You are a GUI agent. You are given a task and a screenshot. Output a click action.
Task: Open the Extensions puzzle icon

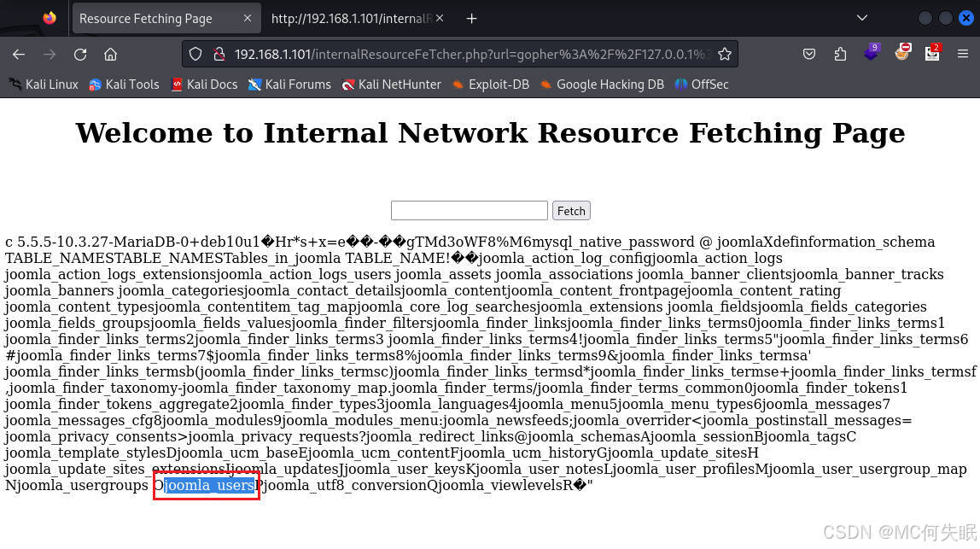[840, 55]
